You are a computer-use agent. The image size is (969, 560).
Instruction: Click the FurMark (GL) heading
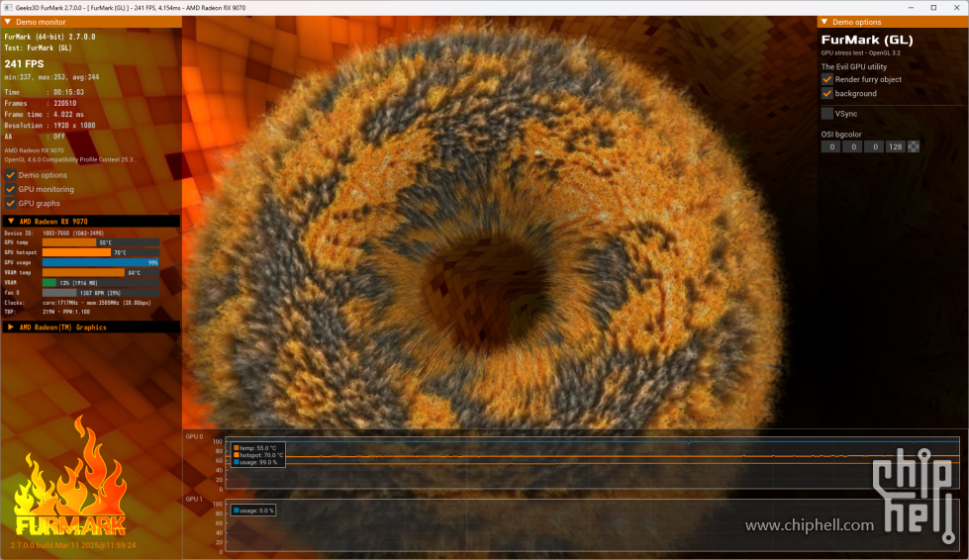(x=867, y=41)
